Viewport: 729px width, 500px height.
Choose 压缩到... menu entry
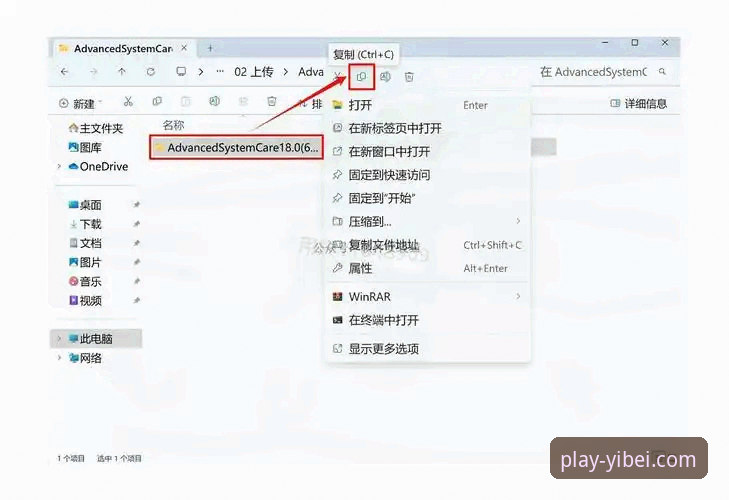428,221
